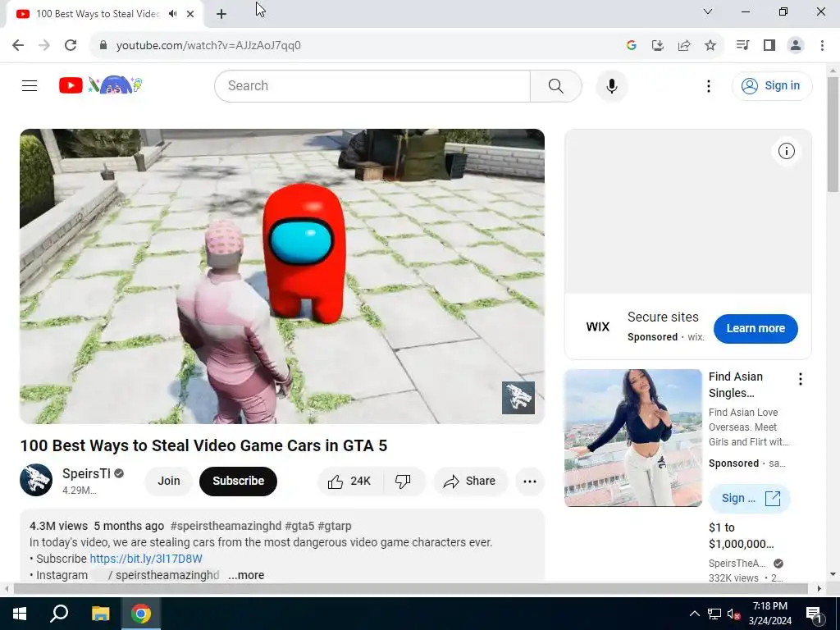This screenshot has width=840, height=630.
Task: Click the search magnifier button
Action: click(555, 85)
